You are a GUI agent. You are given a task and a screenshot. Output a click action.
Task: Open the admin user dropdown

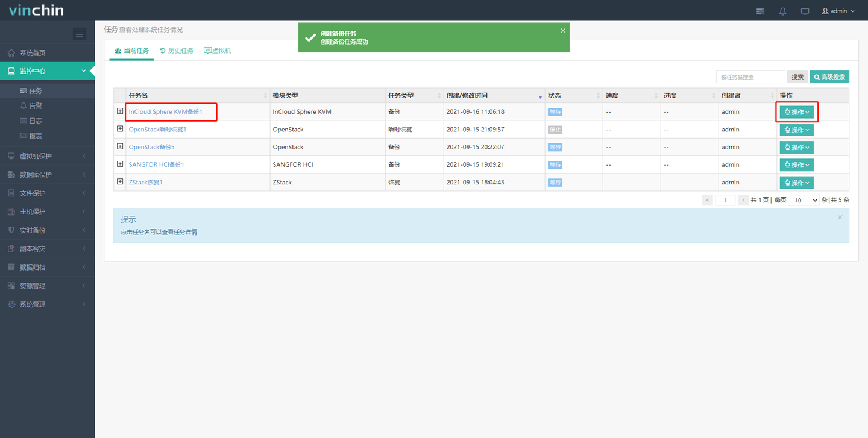pos(838,11)
